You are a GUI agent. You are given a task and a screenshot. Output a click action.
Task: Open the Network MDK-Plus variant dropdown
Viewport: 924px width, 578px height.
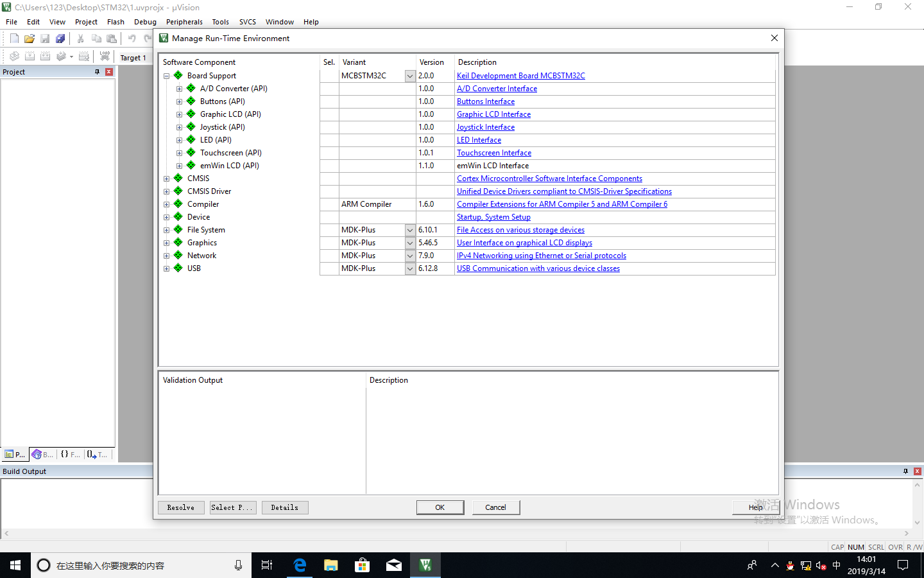[x=410, y=256]
